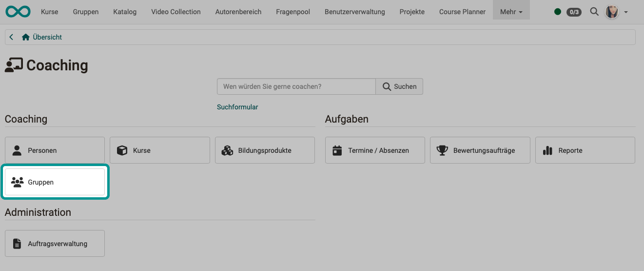The height and width of the screenshot is (271, 644).
Task: Go to the Fragenpool tab
Action: [x=293, y=12]
